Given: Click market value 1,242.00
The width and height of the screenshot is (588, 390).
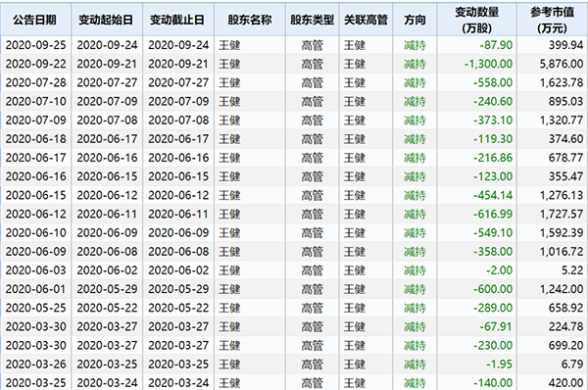Looking at the screenshot, I should coord(562,289).
